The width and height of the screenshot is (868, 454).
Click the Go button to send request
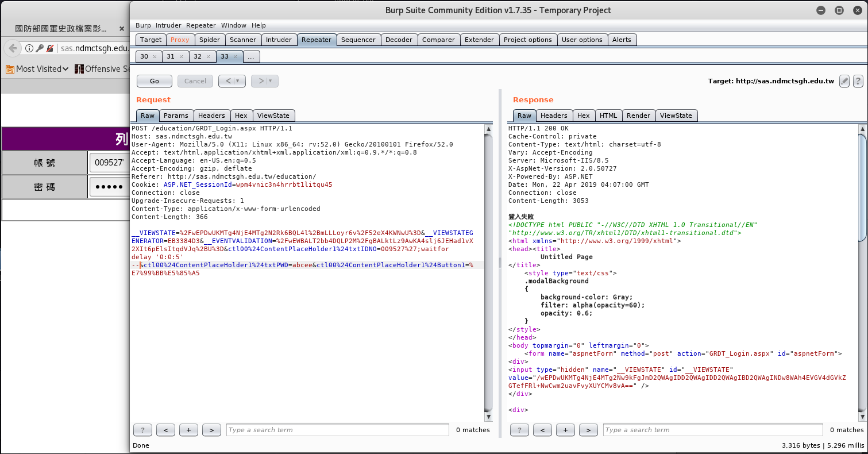point(155,81)
